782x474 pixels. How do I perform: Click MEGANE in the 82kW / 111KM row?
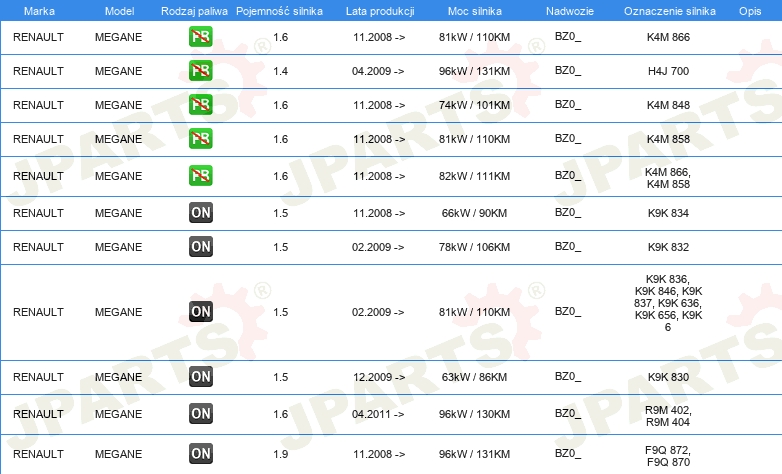click(x=119, y=176)
